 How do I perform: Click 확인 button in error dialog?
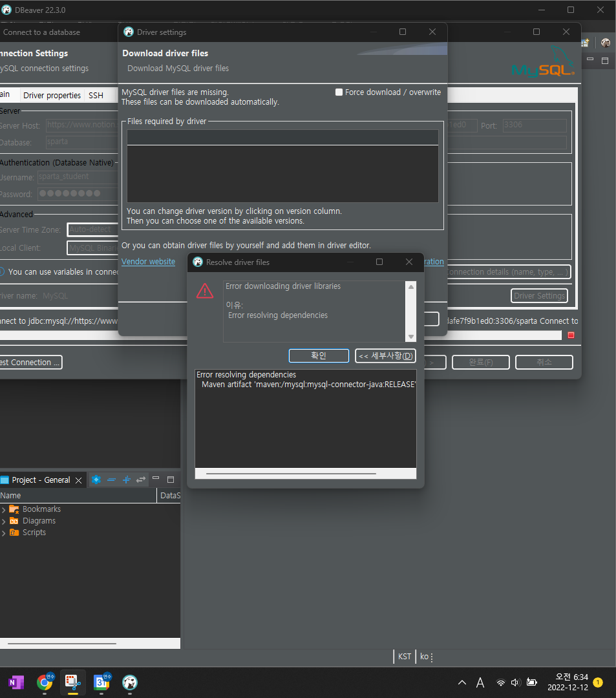(x=319, y=355)
